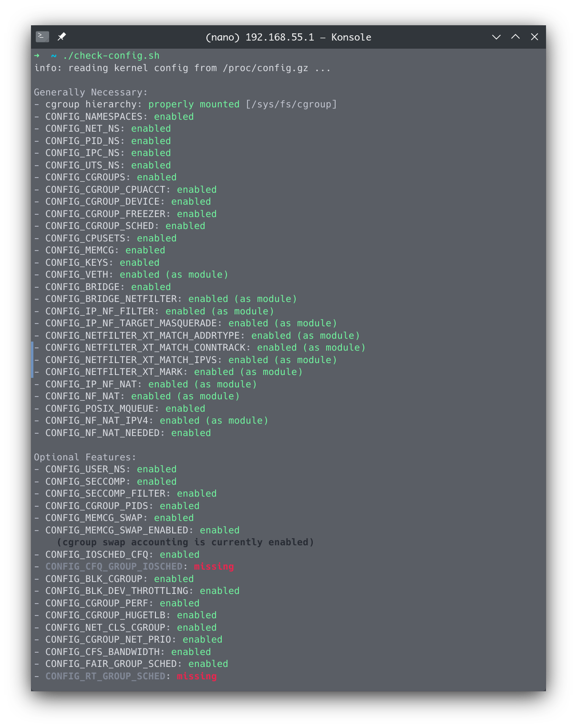Click the CONFIG_NETFILTER_XT_MATCH_CONNTRACK line
Viewport: 577px width, 728px height.
coord(200,348)
